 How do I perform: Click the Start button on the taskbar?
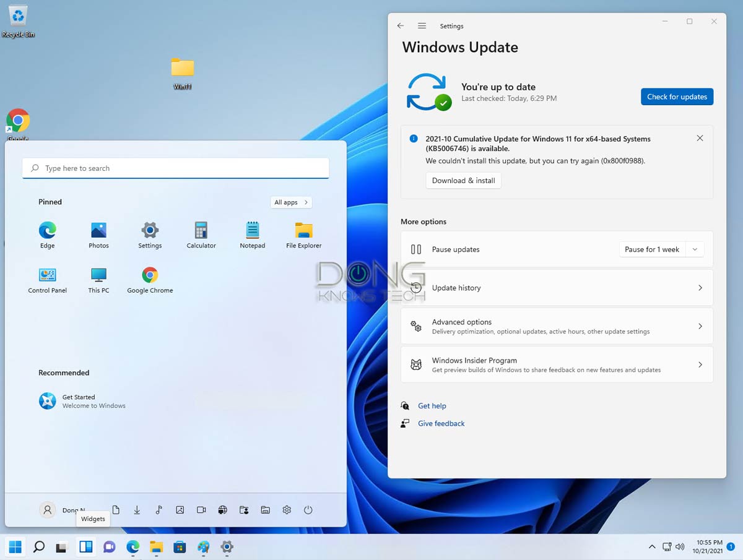click(x=15, y=547)
